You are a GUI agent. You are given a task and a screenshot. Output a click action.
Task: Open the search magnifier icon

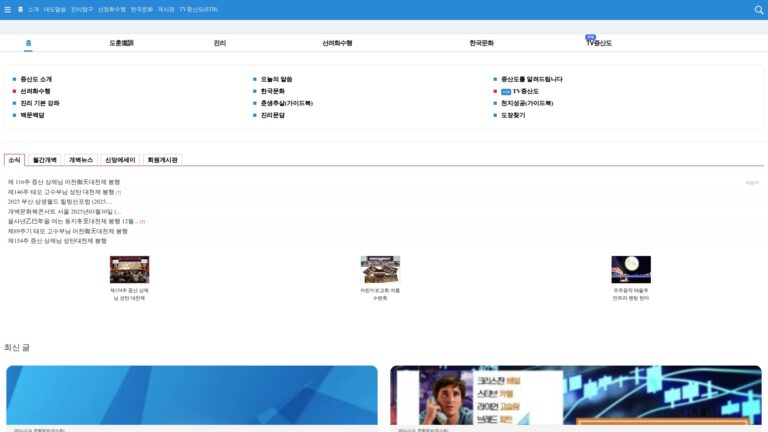click(x=759, y=10)
